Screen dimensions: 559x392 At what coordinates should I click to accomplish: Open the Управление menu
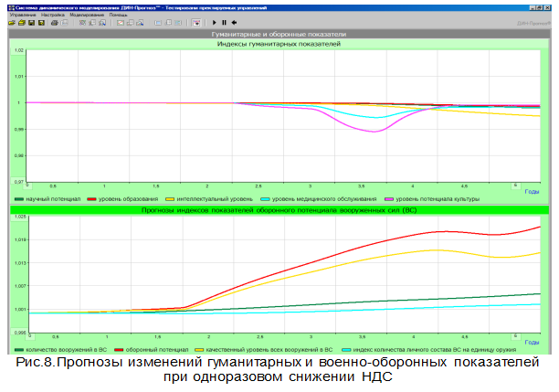tap(23, 14)
